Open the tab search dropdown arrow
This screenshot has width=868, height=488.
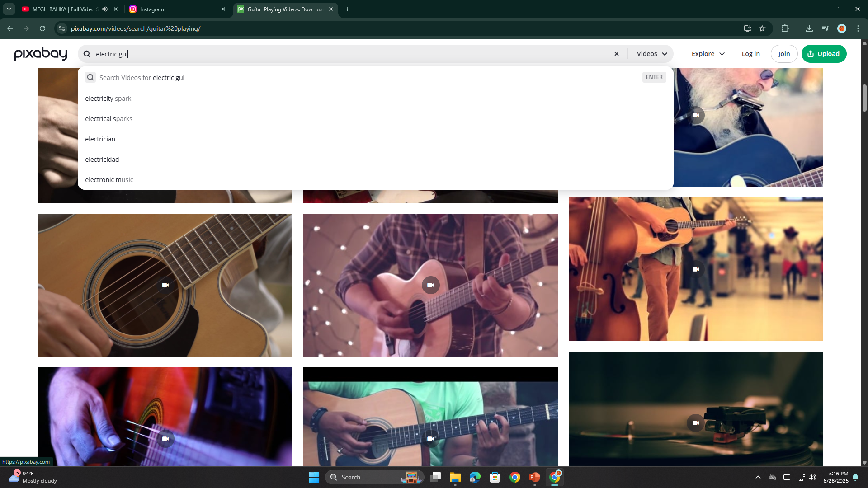tap(9, 9)
